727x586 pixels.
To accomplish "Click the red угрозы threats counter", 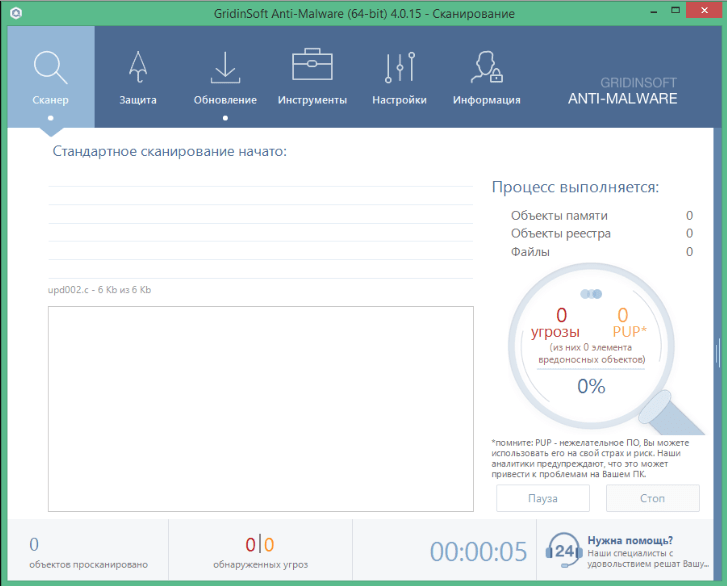I will click(561, 323).
